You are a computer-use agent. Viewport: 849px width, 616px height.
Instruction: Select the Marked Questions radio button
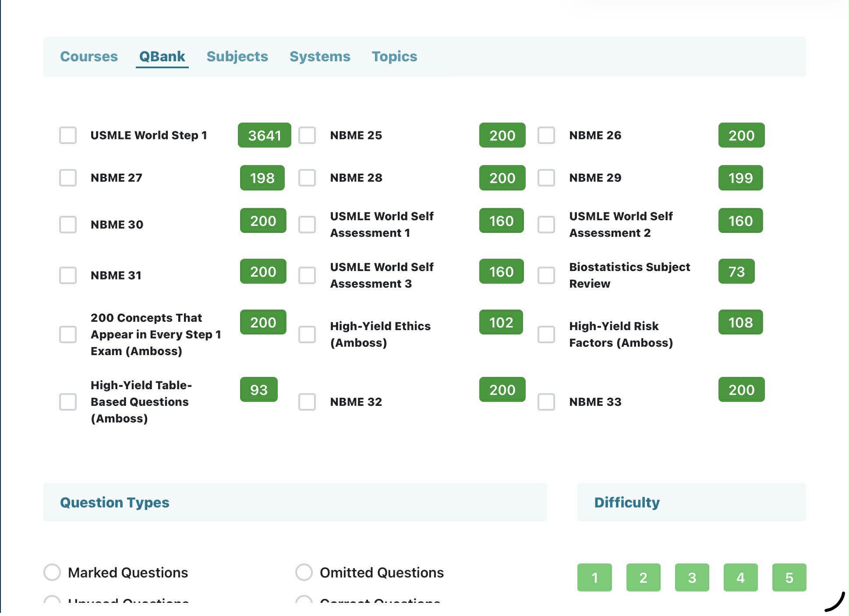pos(52,572)
